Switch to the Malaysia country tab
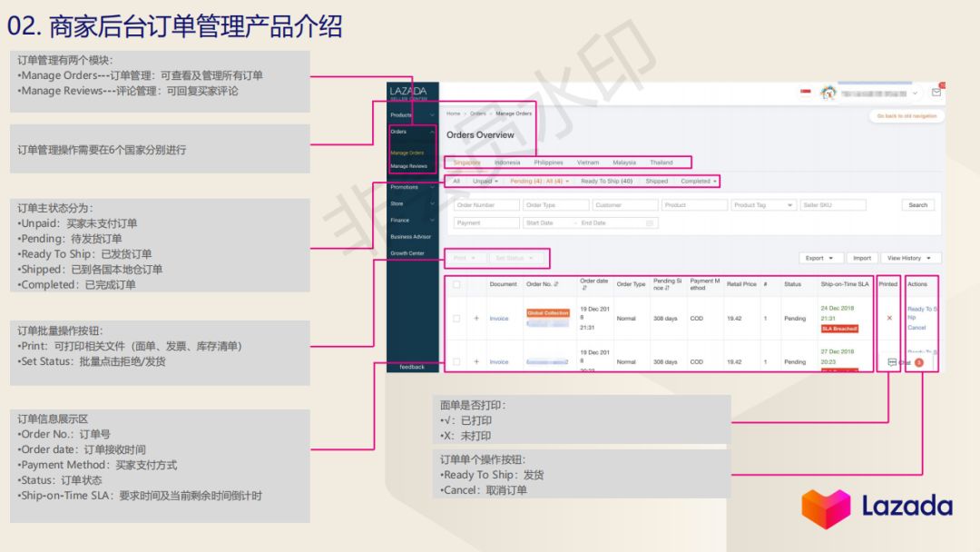The width and height of the screenshot is (980, 552). pyautogui.click(x=623, y=163)
